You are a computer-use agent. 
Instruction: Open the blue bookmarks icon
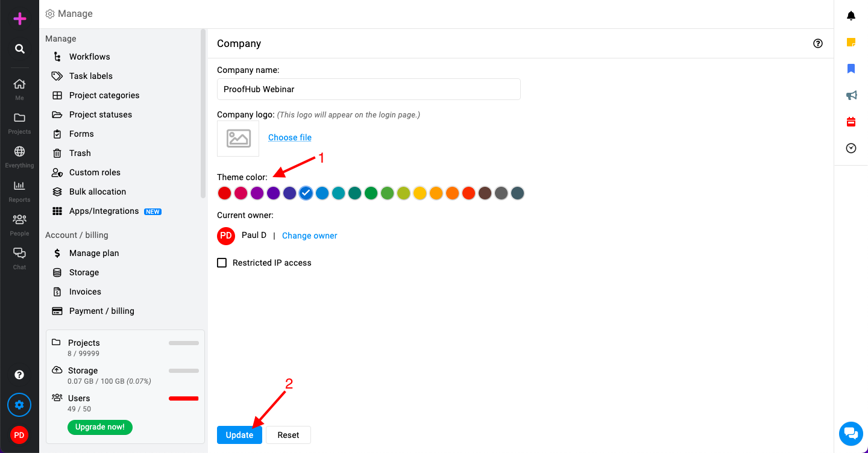coord(851,69)
